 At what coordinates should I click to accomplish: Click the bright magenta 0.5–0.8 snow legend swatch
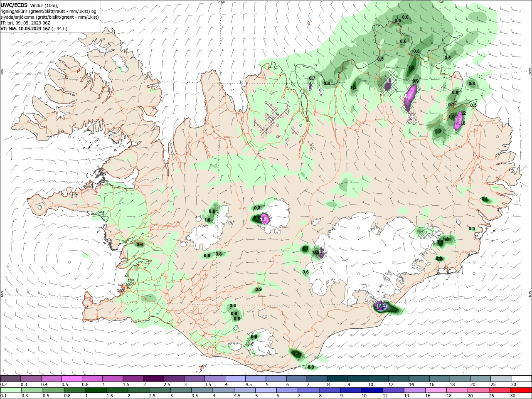72,379
